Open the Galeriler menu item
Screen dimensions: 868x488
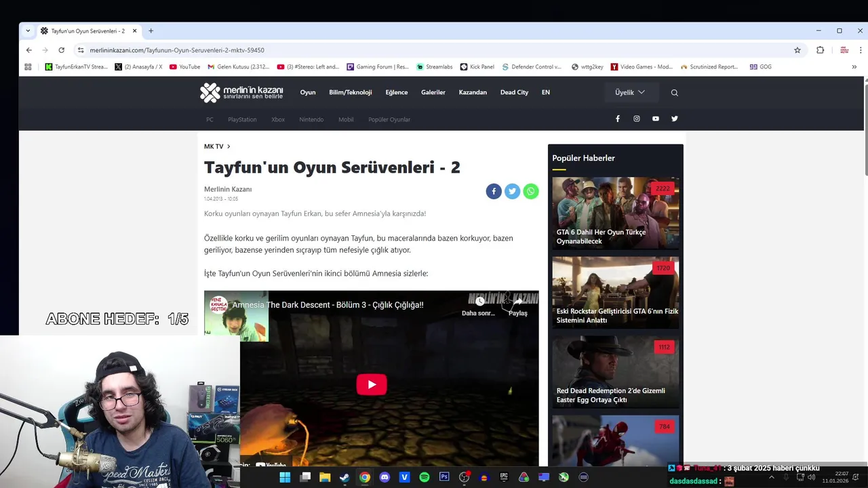433,93
